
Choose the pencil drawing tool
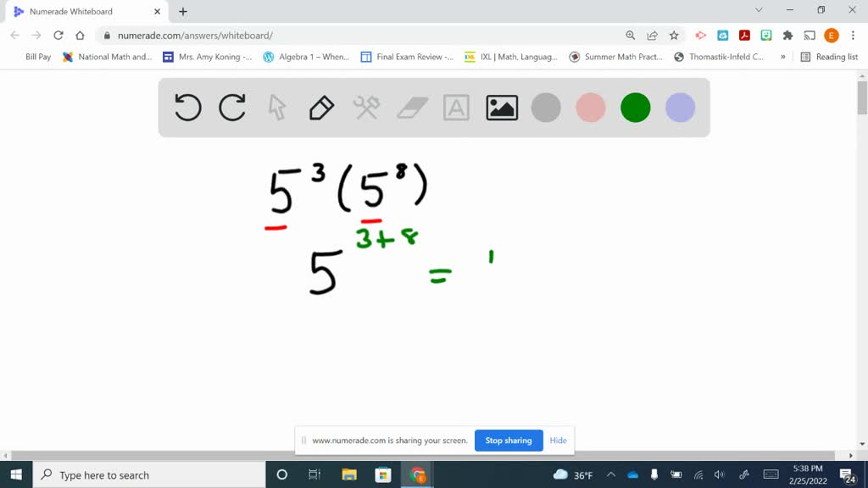[322, 108]
